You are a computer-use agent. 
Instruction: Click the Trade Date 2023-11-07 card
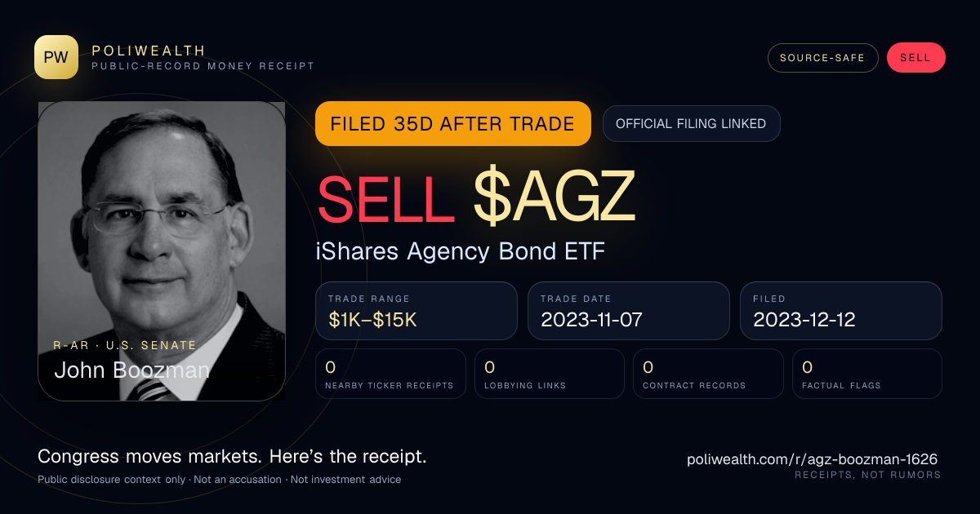(629, 311)
